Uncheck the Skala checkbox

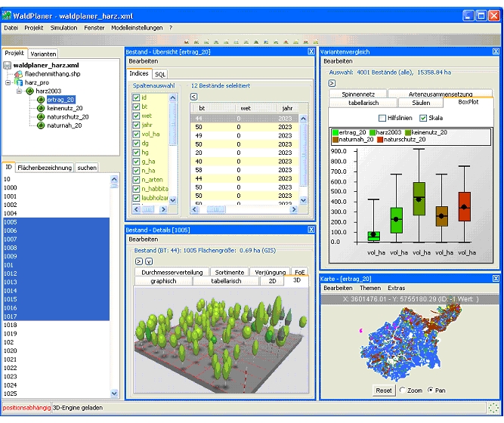pyautogui.click(x=423, y=119)
